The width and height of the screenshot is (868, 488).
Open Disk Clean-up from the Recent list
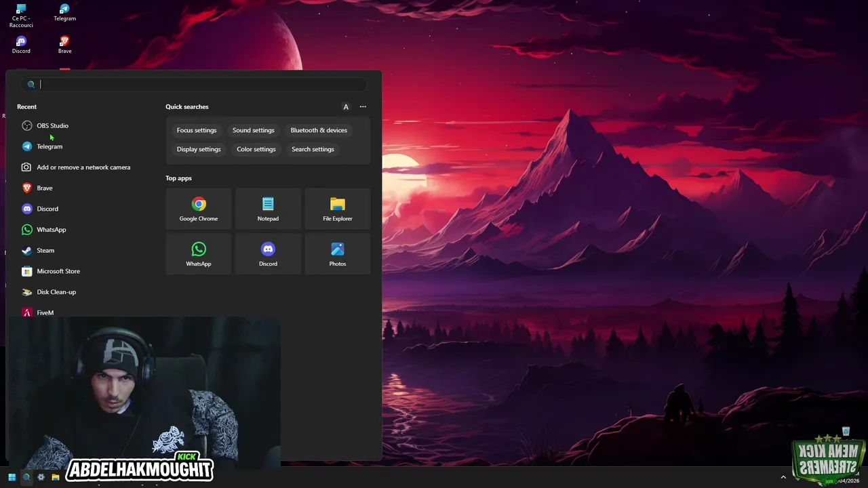tap(49, 292)
